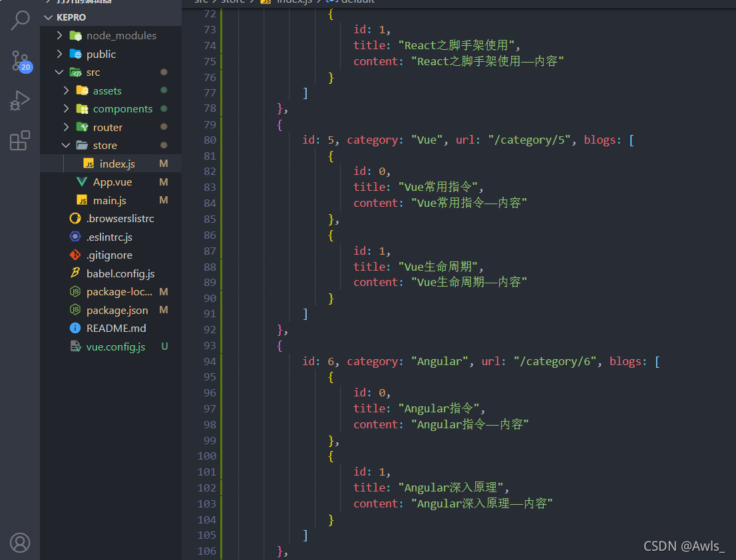Open the babel.config.js file
Viewport: 736px width, 560px height.
120,273
